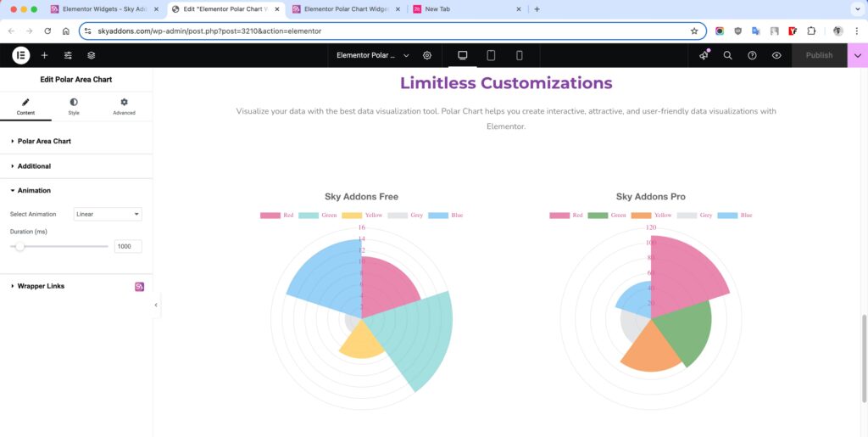Open the What's New megaphone icon

click(704, 55)
